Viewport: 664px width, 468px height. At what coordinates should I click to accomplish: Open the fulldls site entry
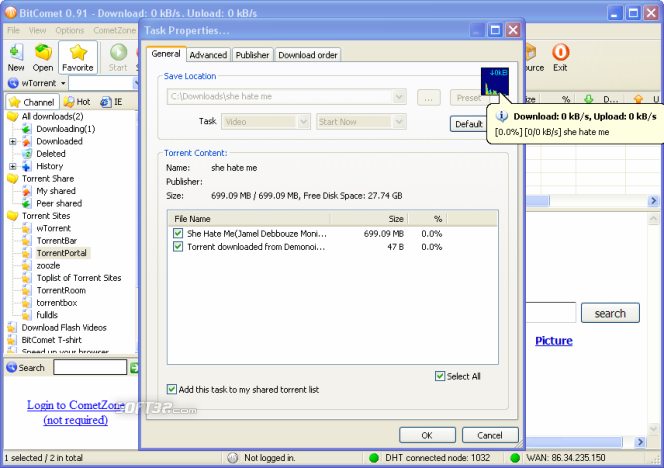coord(47,315)
